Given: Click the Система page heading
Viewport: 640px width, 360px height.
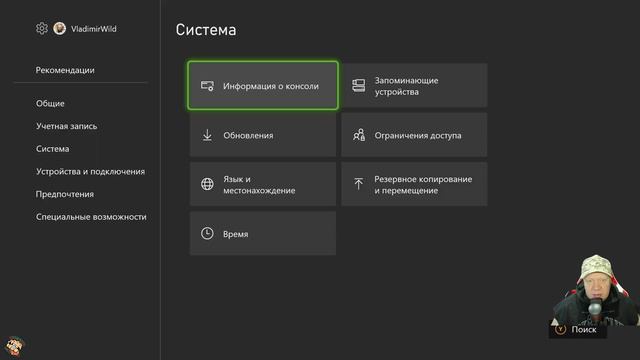Looking at the screenshot, I should [206, 30].
